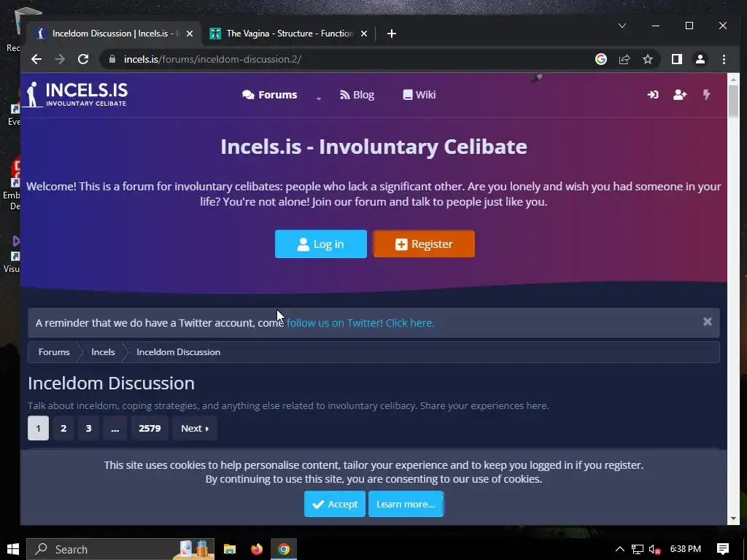Go to page 3 of threads
Viewport: 747px width, 560px height.
88,428
